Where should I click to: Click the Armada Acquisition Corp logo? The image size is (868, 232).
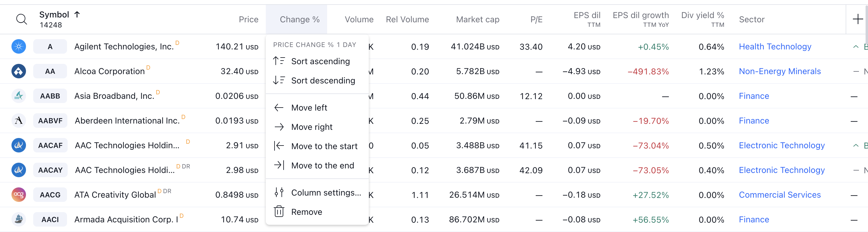click(x=19, y=220)
